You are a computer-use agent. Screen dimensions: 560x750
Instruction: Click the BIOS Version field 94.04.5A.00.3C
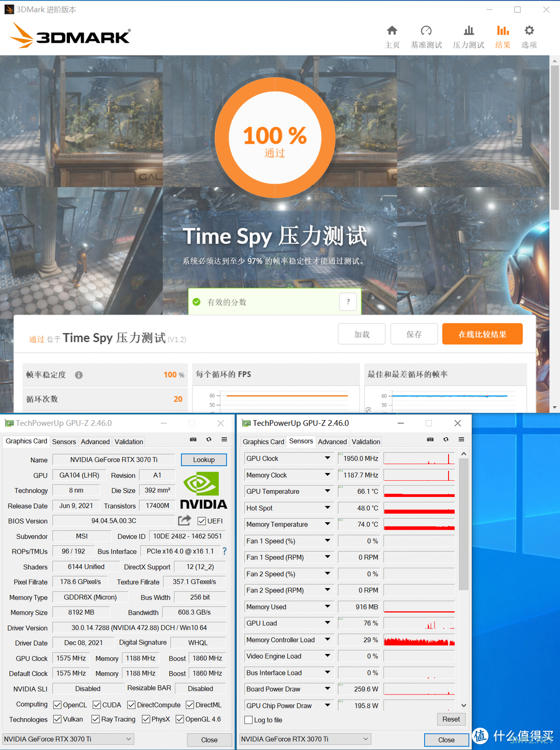click(x=114, y=521)
